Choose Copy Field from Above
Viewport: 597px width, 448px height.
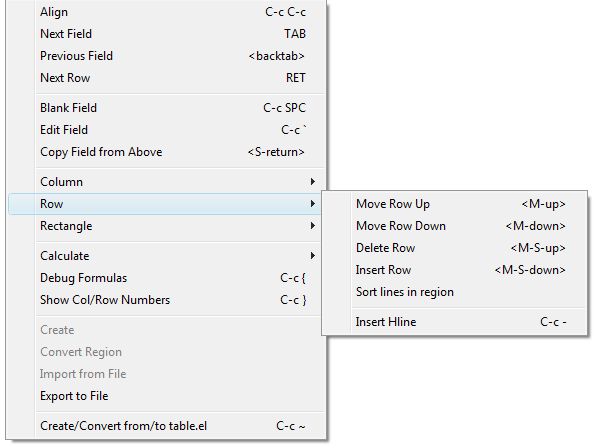point(167,152)
